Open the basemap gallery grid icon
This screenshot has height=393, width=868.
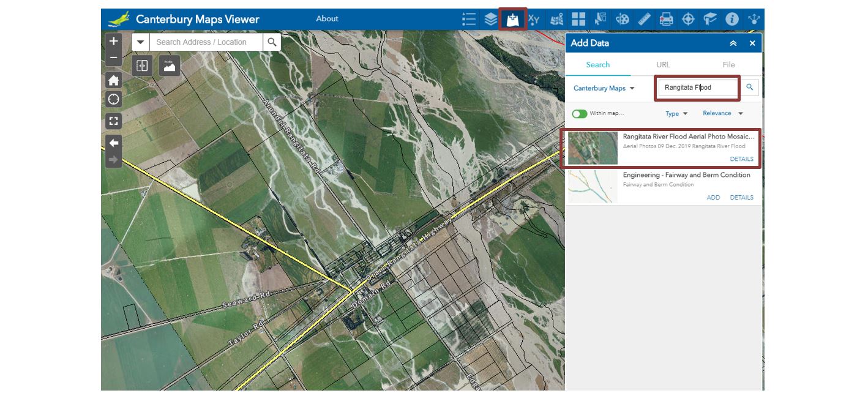coord(578,19)
